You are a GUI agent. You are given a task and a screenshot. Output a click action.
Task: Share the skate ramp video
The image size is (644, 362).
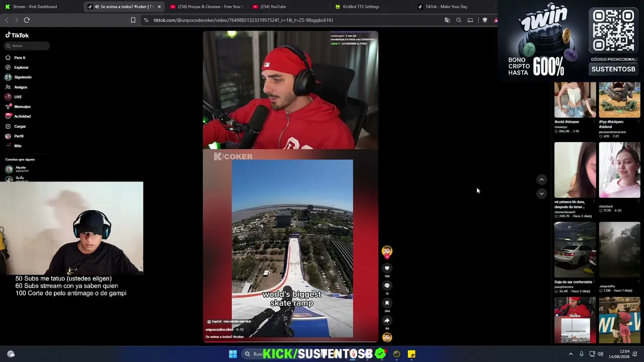[x=387, y=320]
